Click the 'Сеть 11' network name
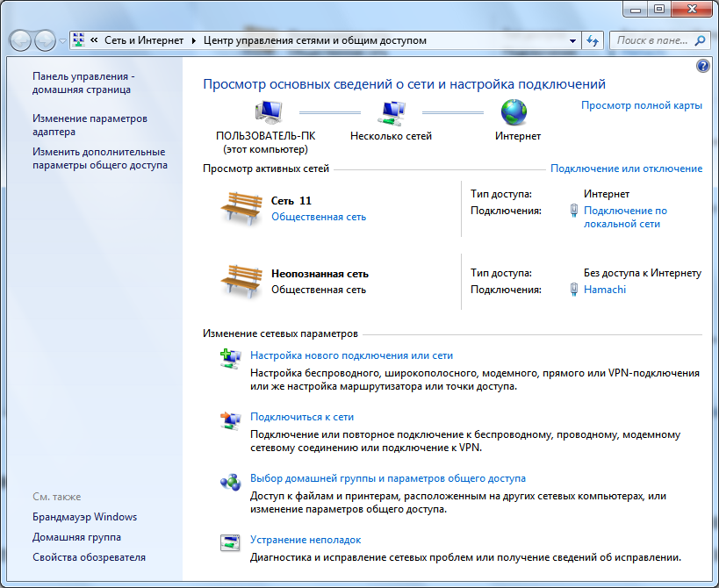Screen dimensions: 719x588 tap(291, 201)
